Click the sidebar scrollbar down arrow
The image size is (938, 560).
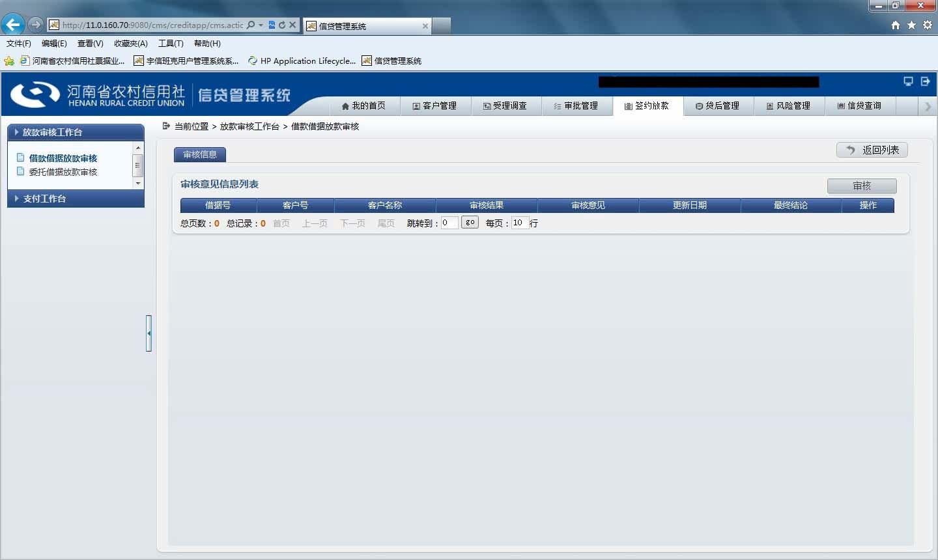(137, 184)
